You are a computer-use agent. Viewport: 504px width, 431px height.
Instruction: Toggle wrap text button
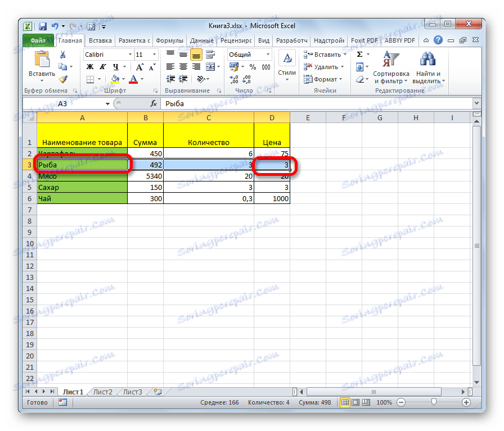click(210, 55)
